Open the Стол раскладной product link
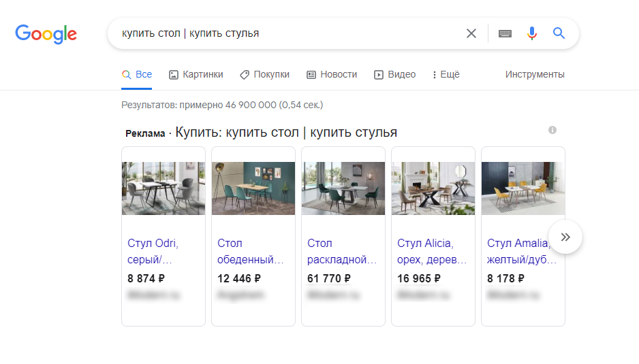Image resolution: width=639 pixels, height=364 pixels. (342, 251)
